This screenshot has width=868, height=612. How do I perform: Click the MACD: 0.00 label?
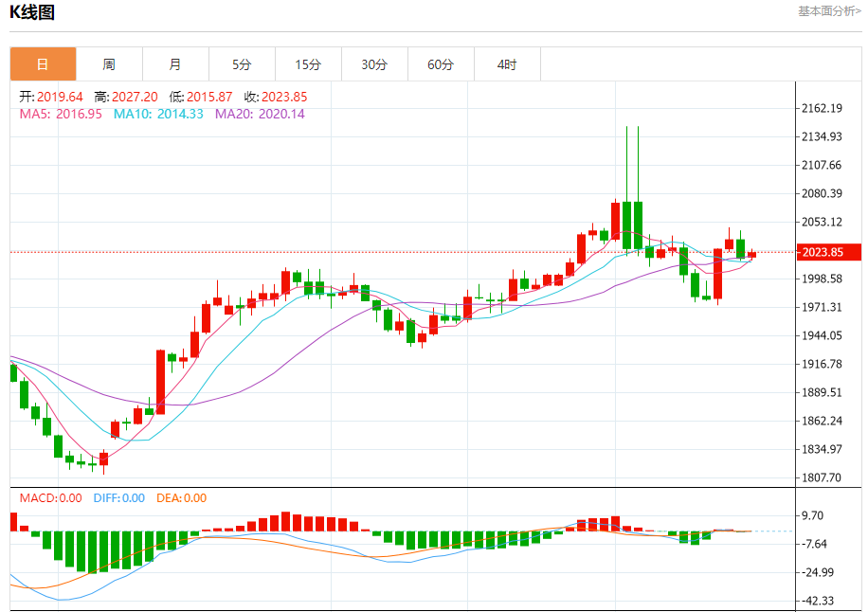51,498
